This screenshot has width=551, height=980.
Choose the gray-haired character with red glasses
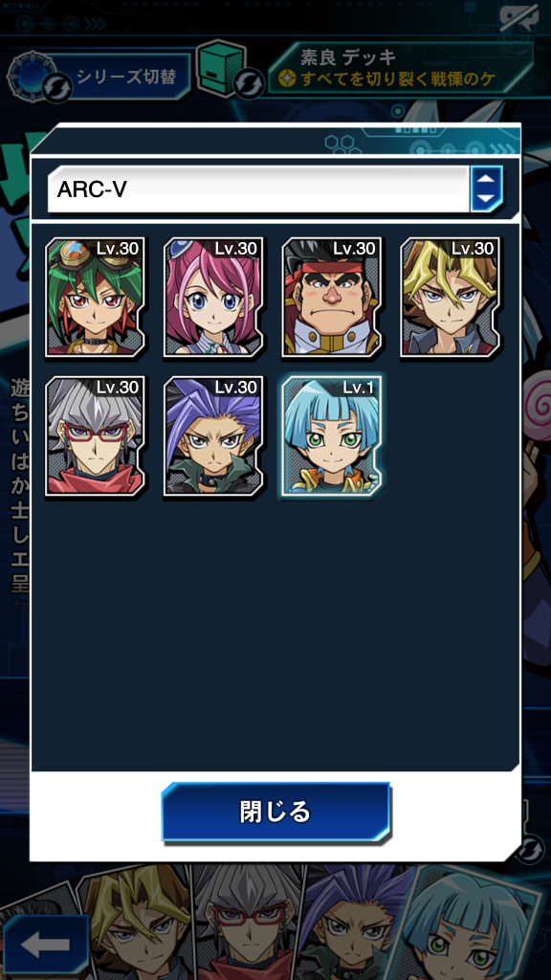pyautogui.click(x=95, y=435)
